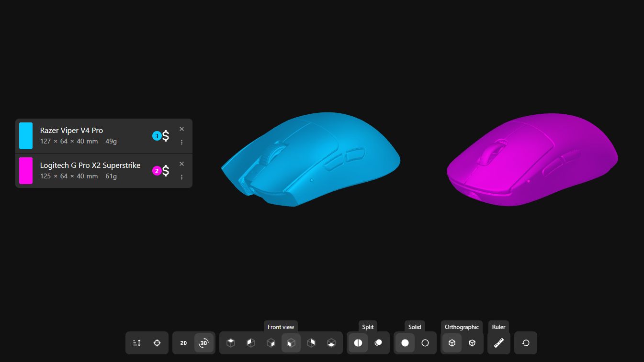Click the cyan color swatch for Razer Viper

(x=26, y=136)
